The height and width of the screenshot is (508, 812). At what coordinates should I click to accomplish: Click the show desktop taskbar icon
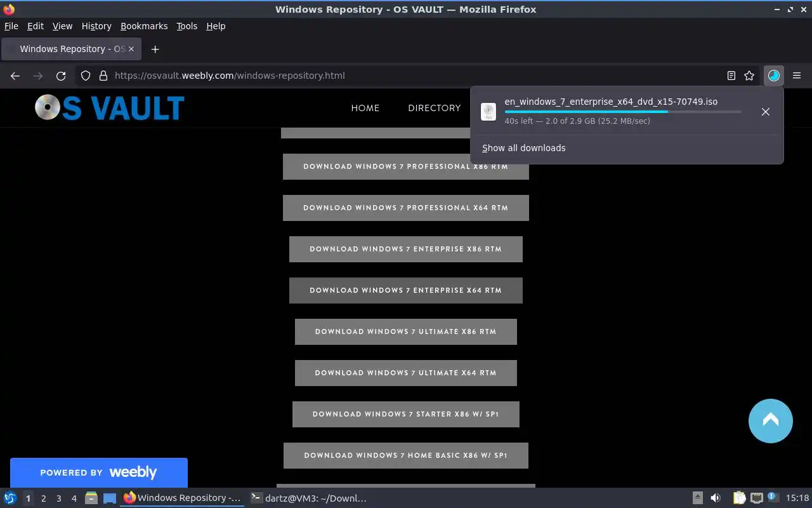109,498
